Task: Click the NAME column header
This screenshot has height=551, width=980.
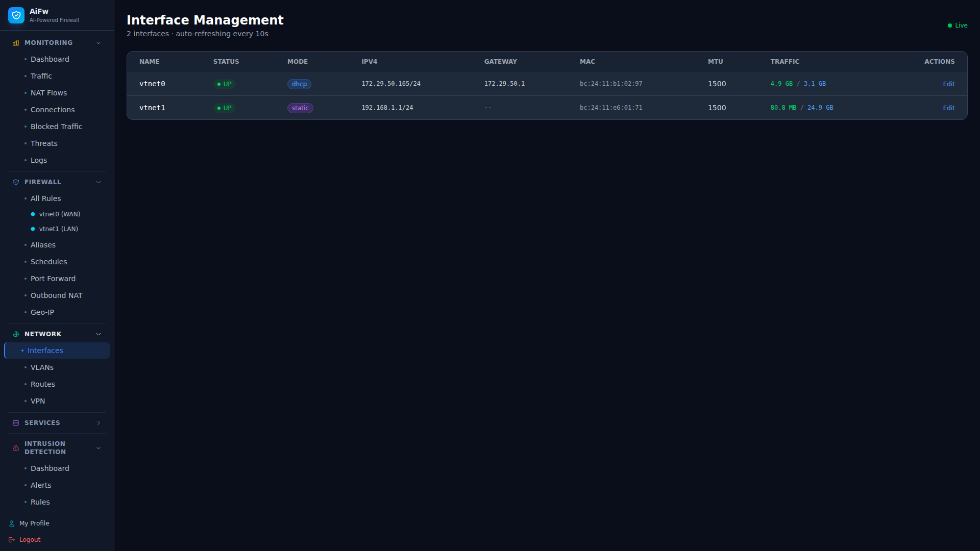Action: point(150,62)
